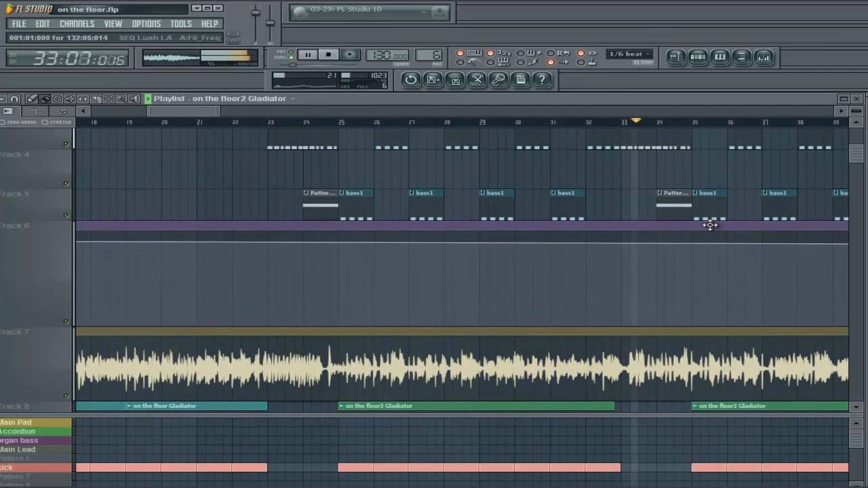
Task: Click the save project icon
Action: click(x=433, y=79)
